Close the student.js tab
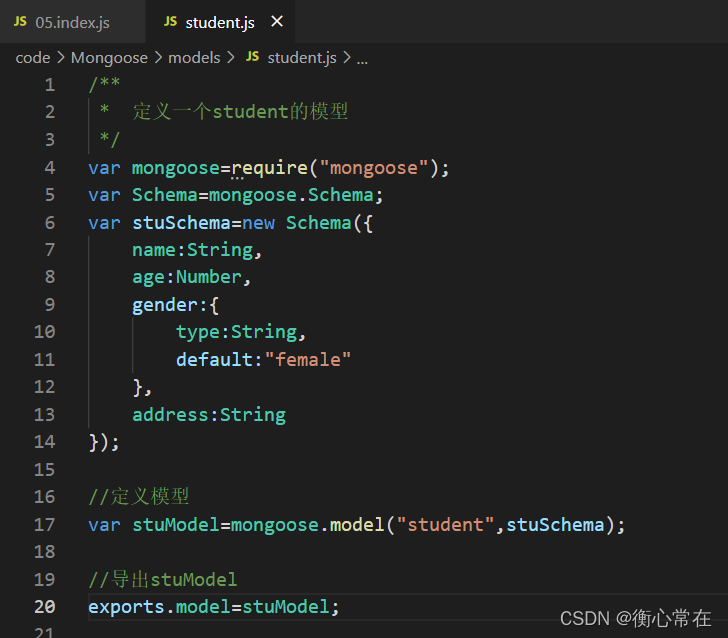The height and width of the screenshot is (638, 728). [277, 21]
